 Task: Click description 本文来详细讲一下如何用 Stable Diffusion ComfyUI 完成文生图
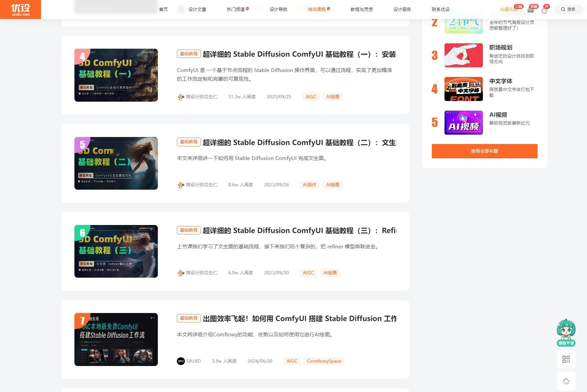(x=253, y=158)
